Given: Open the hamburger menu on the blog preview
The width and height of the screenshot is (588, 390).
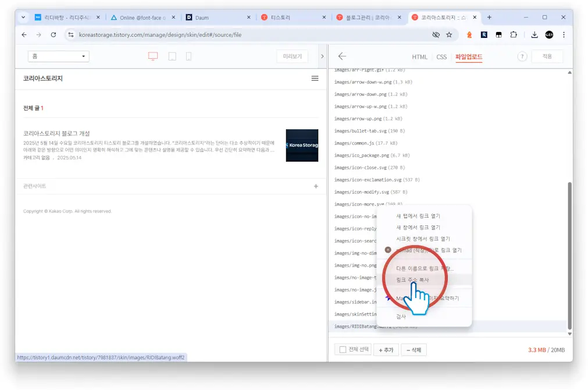Looking at the screenshot, I should (x=315, y=78).
